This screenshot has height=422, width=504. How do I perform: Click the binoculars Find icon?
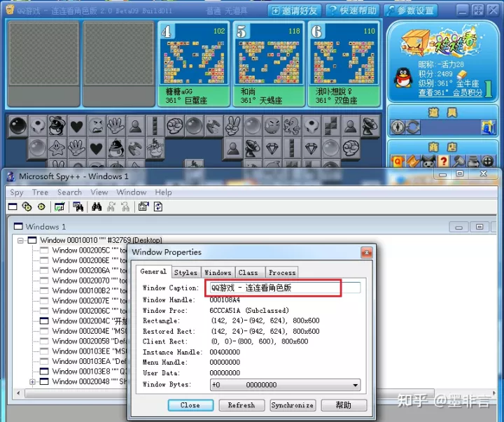97,206
